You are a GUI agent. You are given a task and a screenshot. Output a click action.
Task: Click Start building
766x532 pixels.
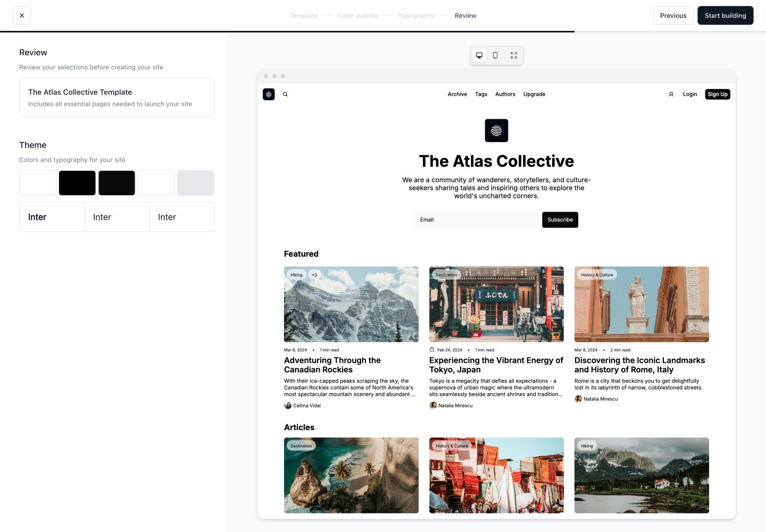[x=726, y=15]
